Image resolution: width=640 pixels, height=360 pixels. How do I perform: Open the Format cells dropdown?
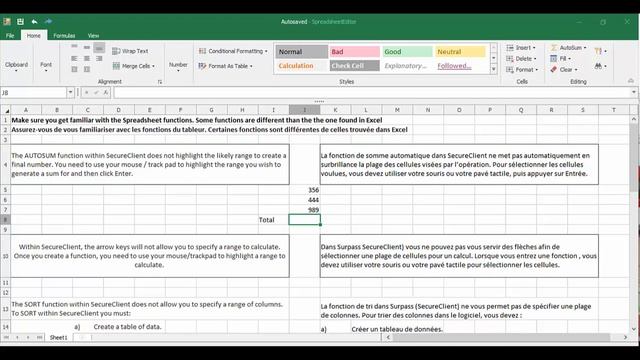[x=522, y=70]
